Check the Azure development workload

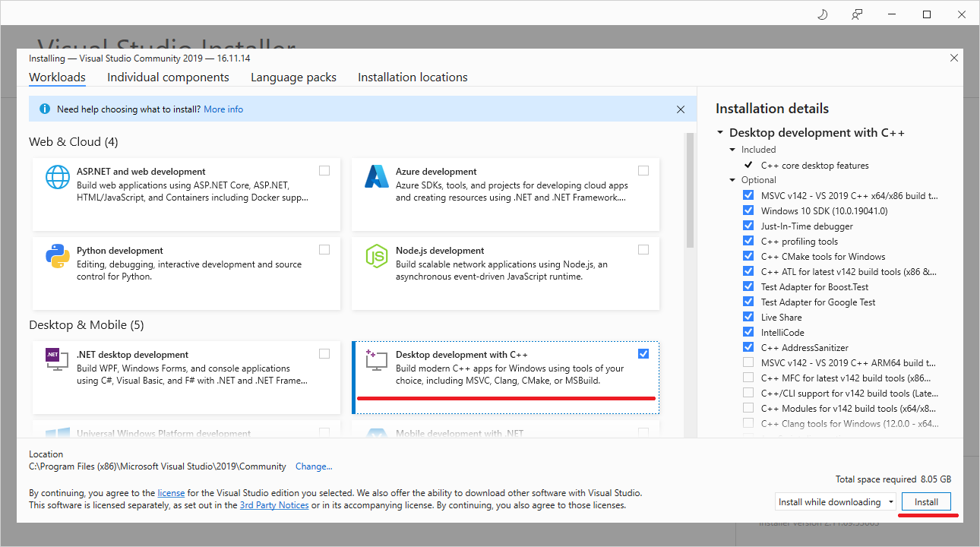[643, 171]
